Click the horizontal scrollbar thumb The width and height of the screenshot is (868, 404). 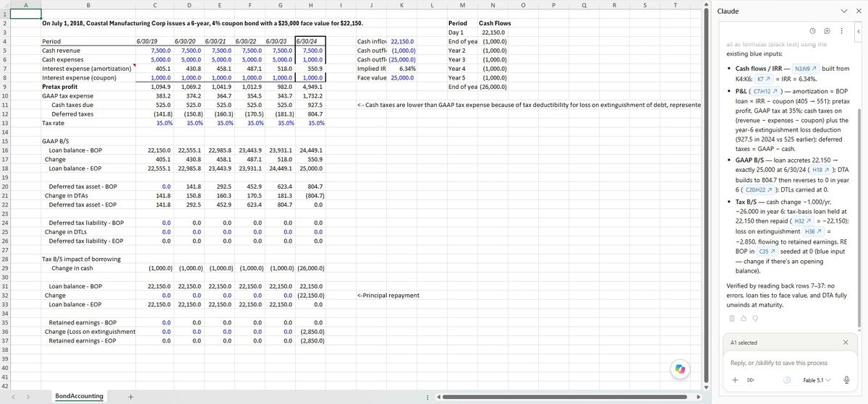pos(564,396)
